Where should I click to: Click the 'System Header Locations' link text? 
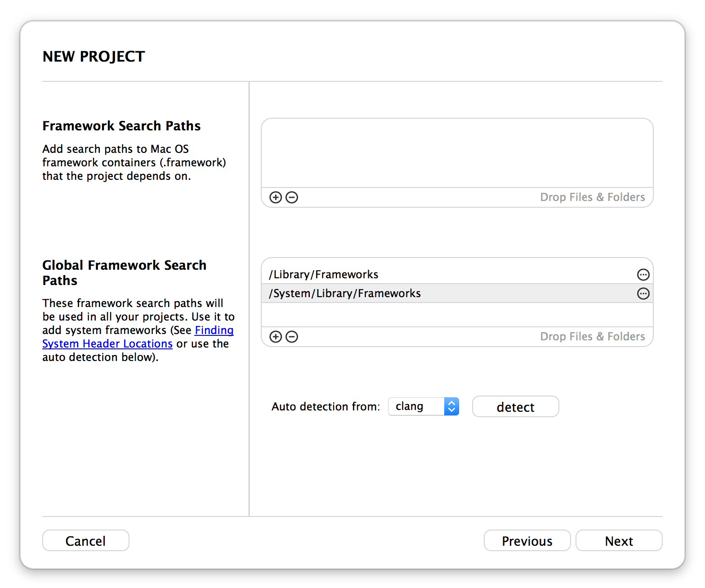tap(107, 344)
